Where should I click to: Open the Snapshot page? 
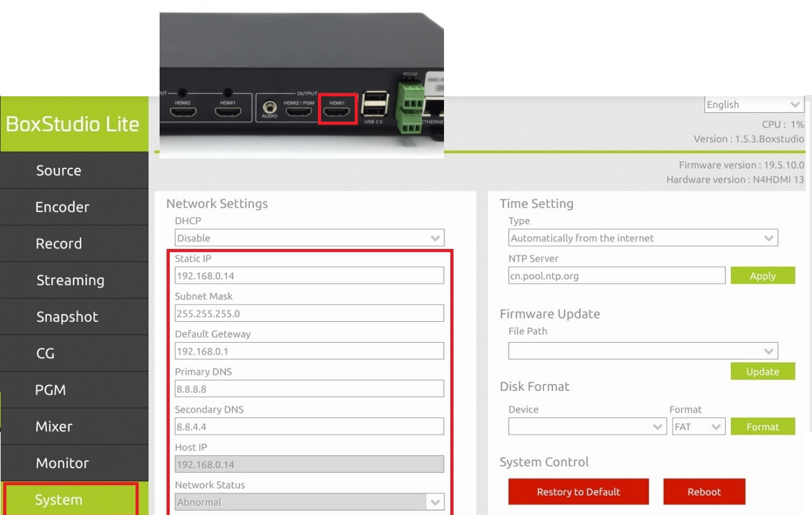click(x=74, y=317)
